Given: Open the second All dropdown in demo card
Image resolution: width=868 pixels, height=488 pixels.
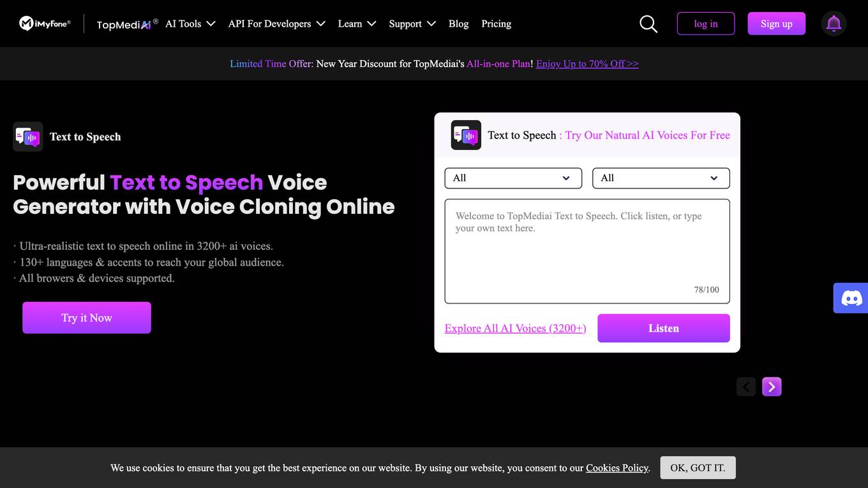Looking at the screenshot, I should tap(661, 178).
